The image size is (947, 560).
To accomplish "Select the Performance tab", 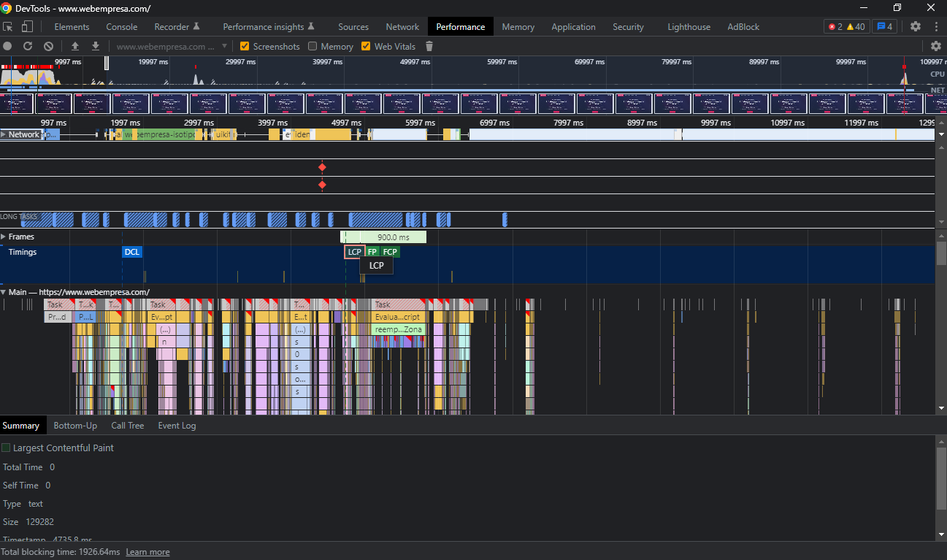I will click(x=461, y=26).
